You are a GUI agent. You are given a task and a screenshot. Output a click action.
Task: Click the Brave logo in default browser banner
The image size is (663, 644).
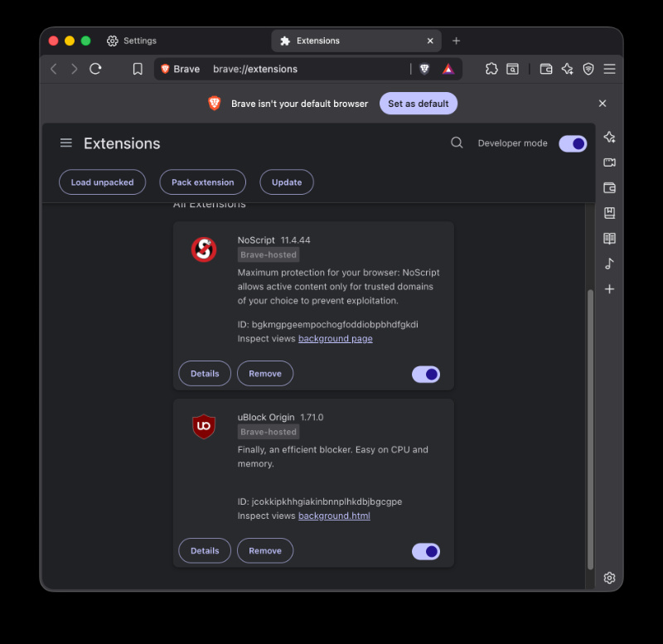215,103
